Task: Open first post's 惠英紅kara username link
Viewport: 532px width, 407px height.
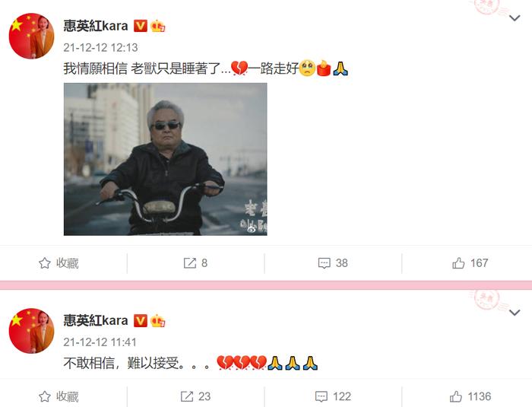Action: (96, 26)
